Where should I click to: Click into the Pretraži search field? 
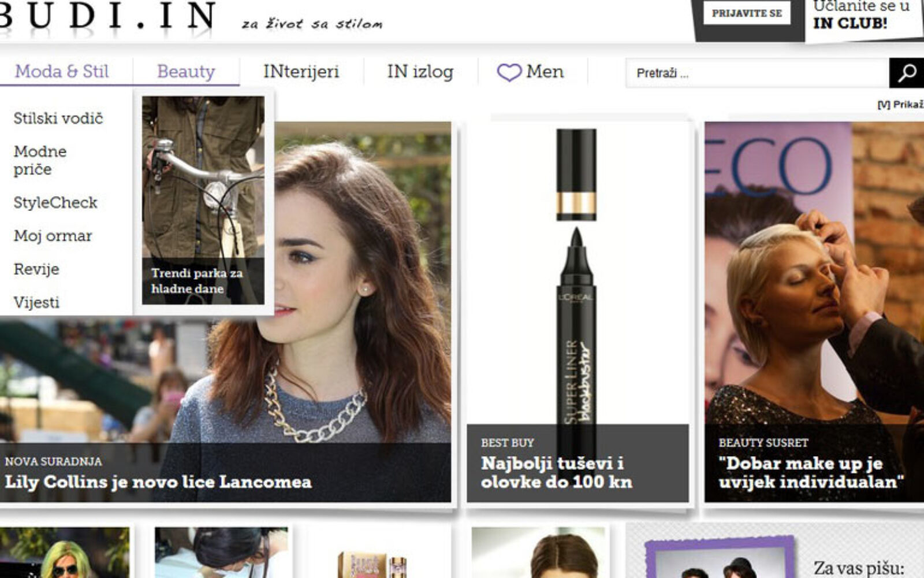pyautogui.click(x=757, y=73)
